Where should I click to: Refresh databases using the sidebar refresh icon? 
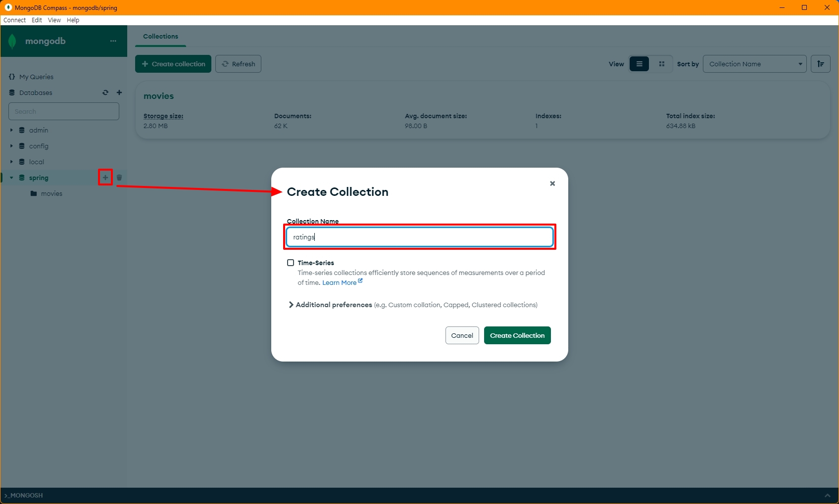105,92
